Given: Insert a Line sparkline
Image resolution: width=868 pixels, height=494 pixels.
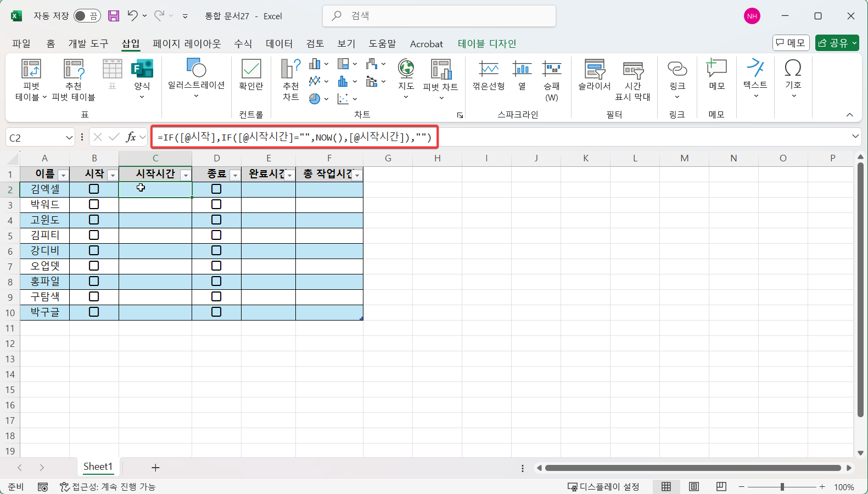Looking at the screenshot, I should pos(488,76).
